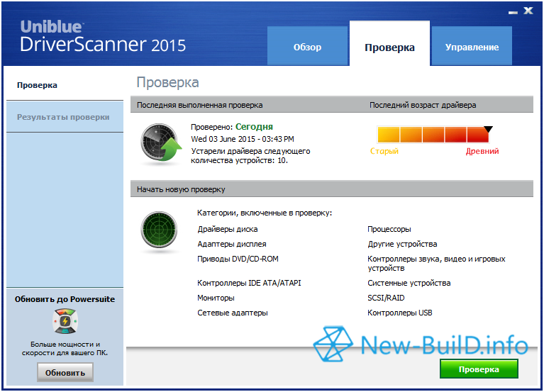The width and height of the screenshot is (544, 392).
Task: Click the driver age indicator bar
Action: point(433,135)
